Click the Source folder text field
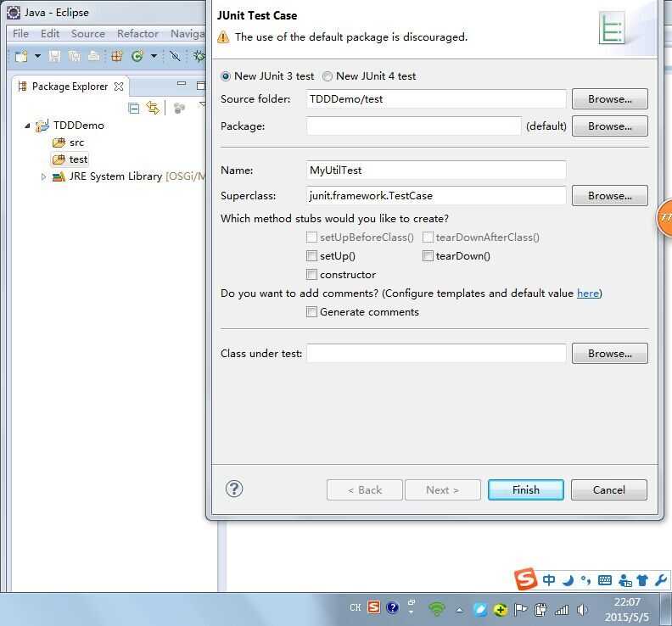The height and width of the screenshot is (626, 672). coord(436,99)
